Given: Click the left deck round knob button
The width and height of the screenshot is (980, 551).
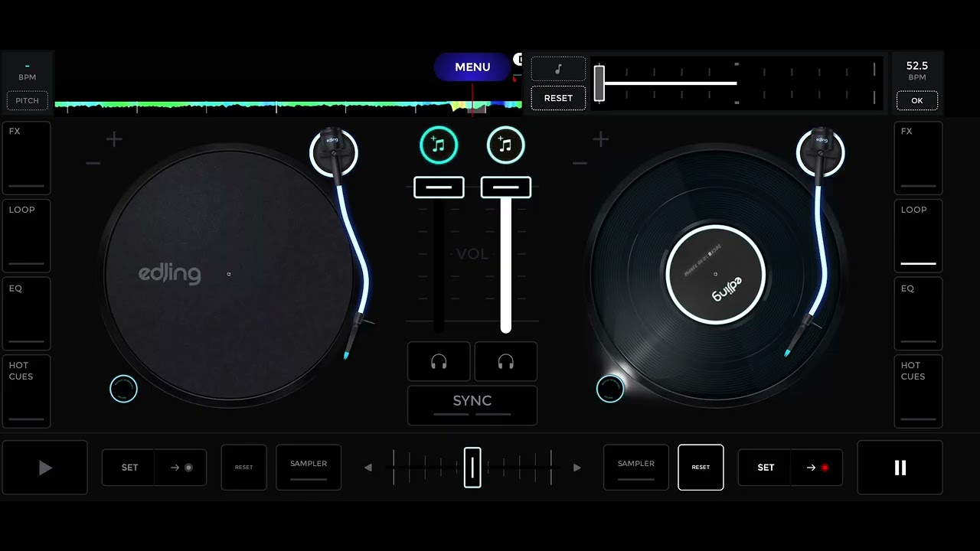Looking at the screenshot, I should point(123,389).
